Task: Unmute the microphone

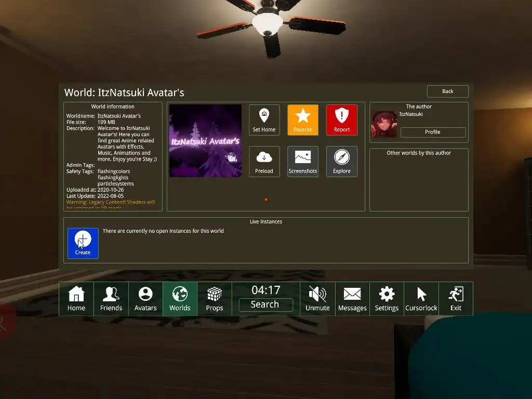Action: (x=317, y=299)
